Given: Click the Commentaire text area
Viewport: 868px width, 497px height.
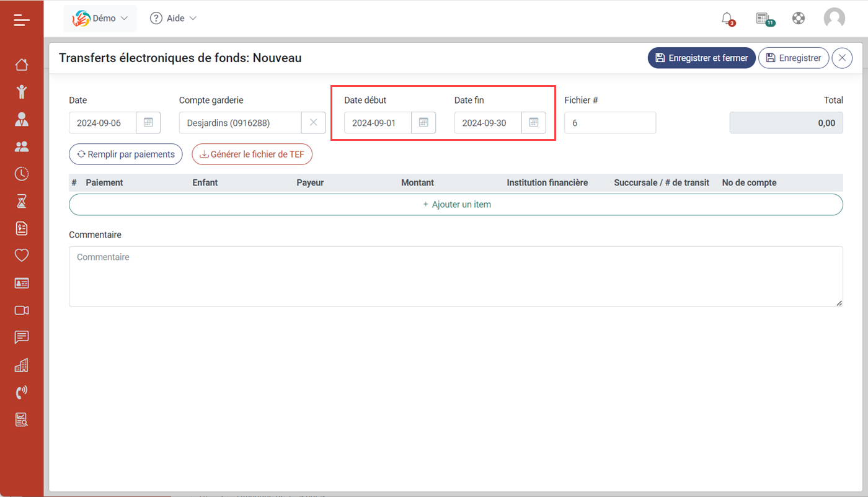Looking at the screenshot, I should (456, 276).
